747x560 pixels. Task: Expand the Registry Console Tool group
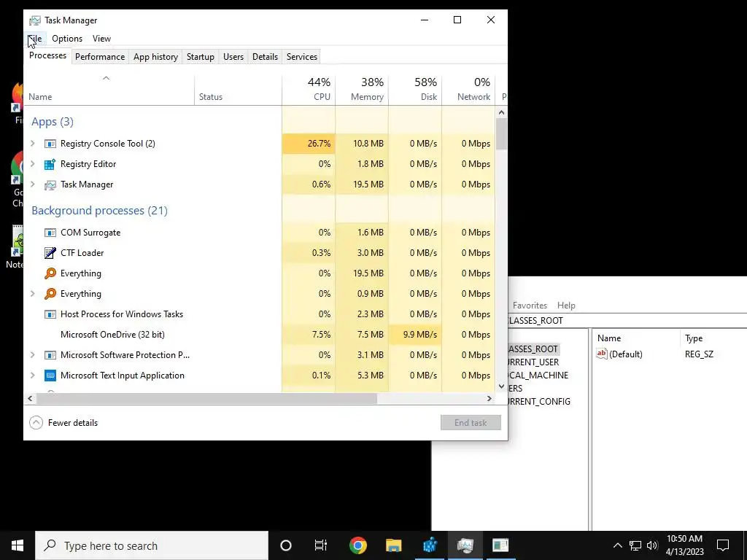(x=33, y=144)
